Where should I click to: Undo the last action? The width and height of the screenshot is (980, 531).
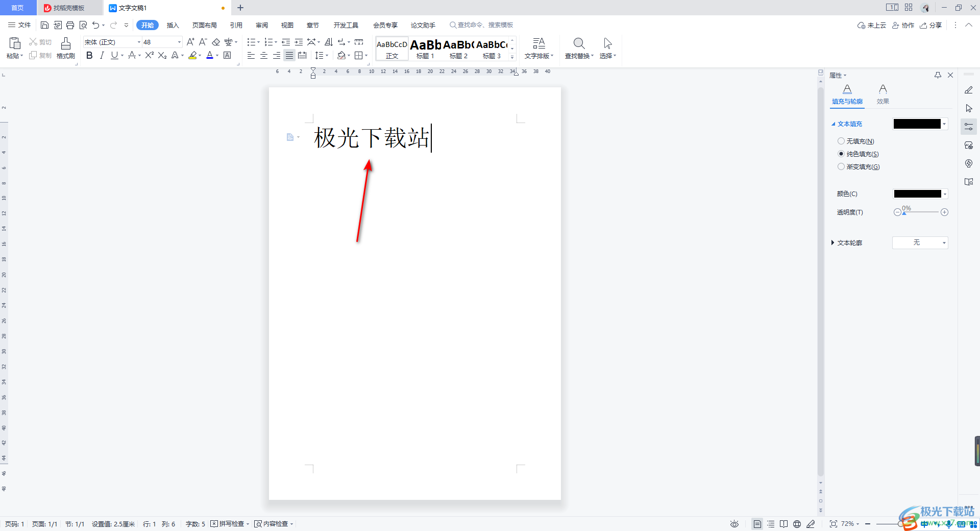click(95, 25)
